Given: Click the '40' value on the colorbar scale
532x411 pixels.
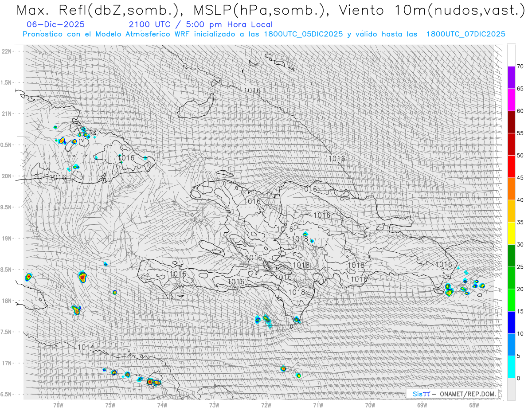Looking at the screenshot, I should [x=520, y=200].
